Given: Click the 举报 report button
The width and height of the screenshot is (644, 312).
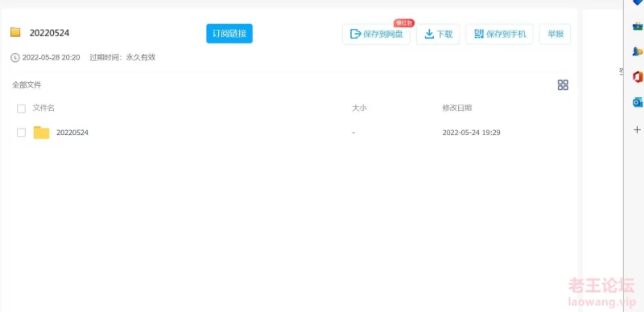Looking at the screenshot, I should click(x=555, y=34).
